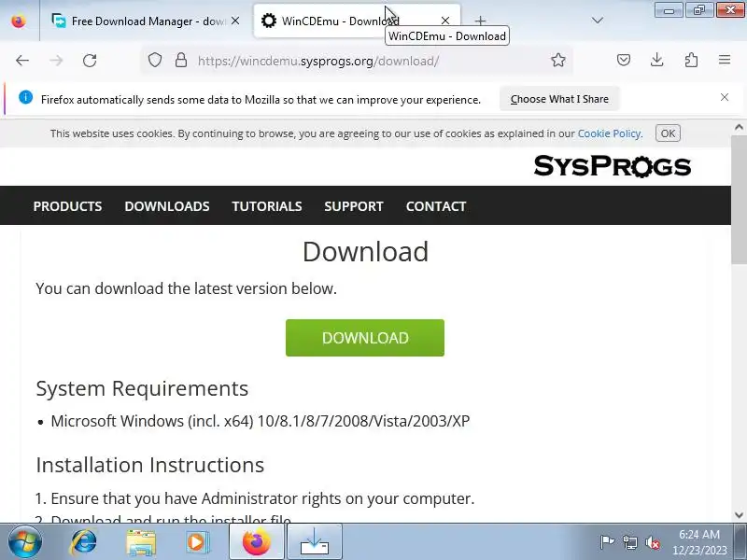Expand the list all tabs chevron
This screenshot has width=747, height=560.
(597, 21)
